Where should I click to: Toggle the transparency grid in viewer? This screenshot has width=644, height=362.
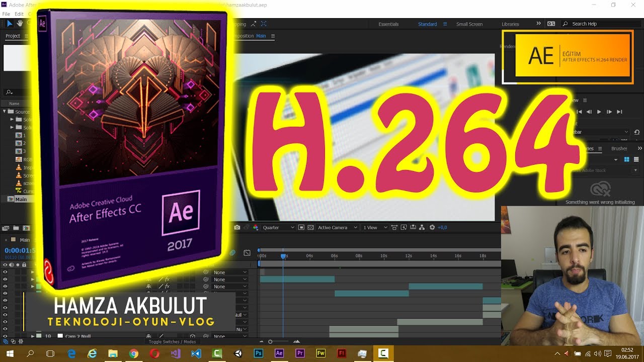(x=310, y=227)
